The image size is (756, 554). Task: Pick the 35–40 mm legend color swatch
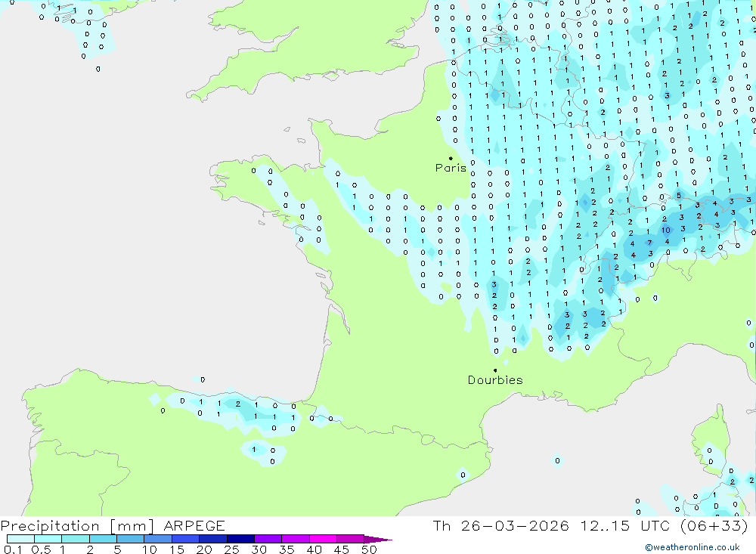coord(295,539)
